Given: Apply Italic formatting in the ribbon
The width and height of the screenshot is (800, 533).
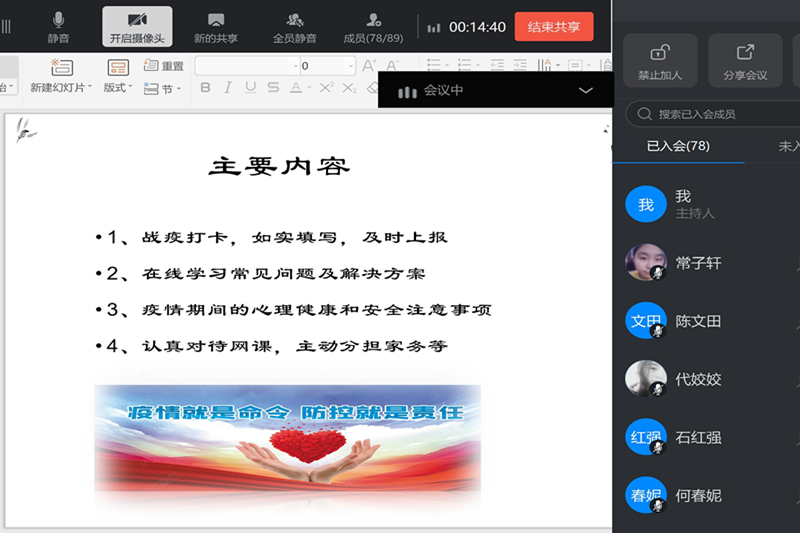Looking at the screenshot, I should [228, 88].
